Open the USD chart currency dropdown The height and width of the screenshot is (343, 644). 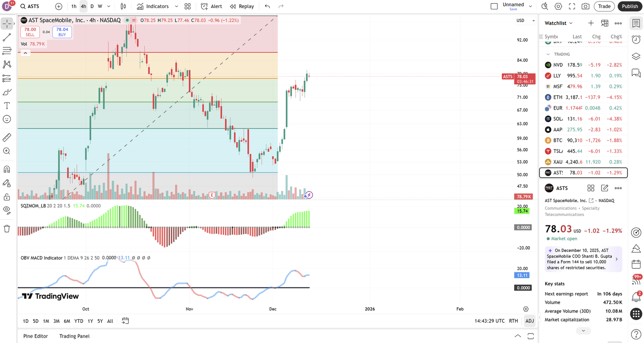[525, 20]
